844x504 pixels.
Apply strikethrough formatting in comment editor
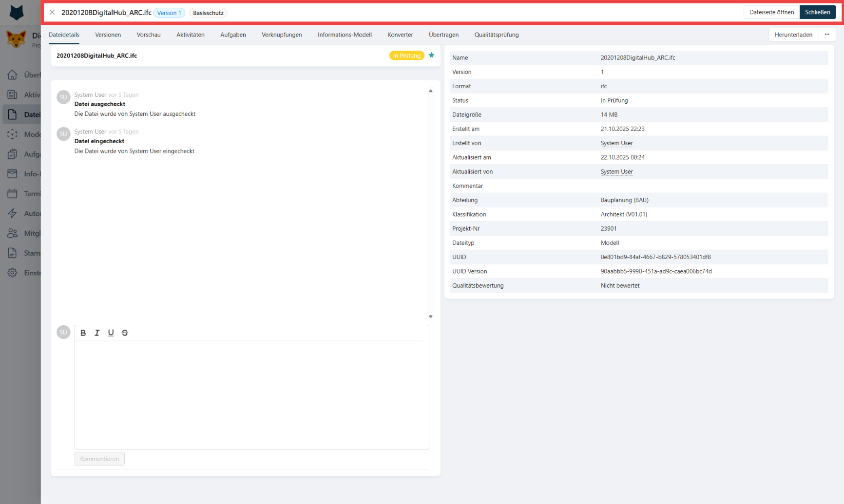click(x=125, y=333)
